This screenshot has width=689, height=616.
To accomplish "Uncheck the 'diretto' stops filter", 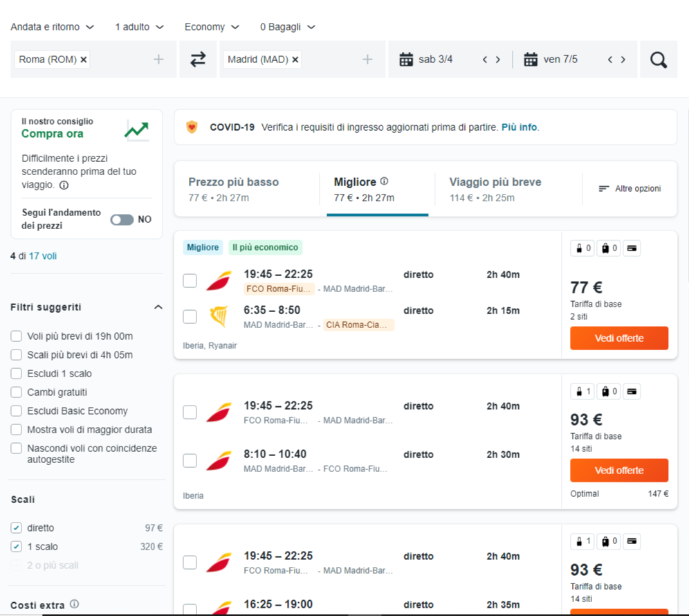I will click(17, 527).
